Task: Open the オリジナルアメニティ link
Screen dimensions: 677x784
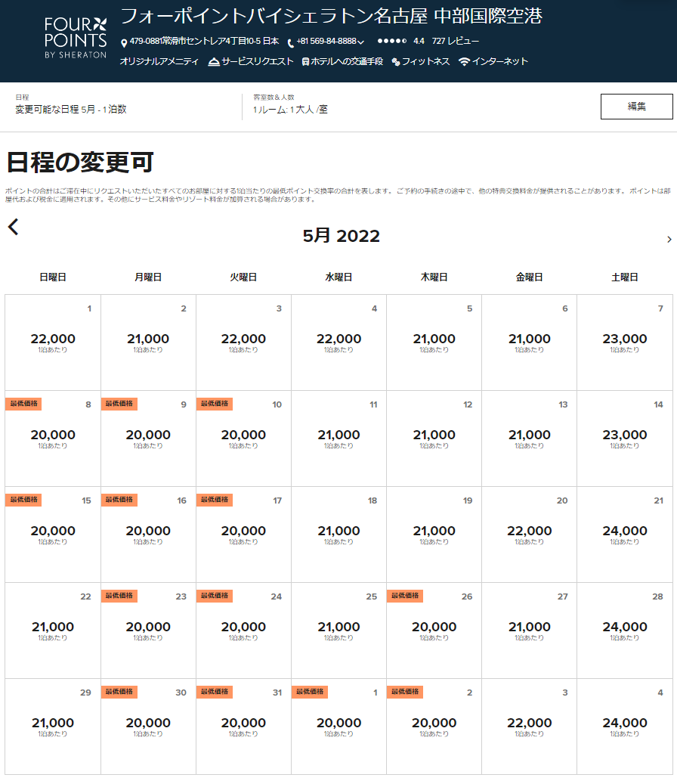Action: 159,62
